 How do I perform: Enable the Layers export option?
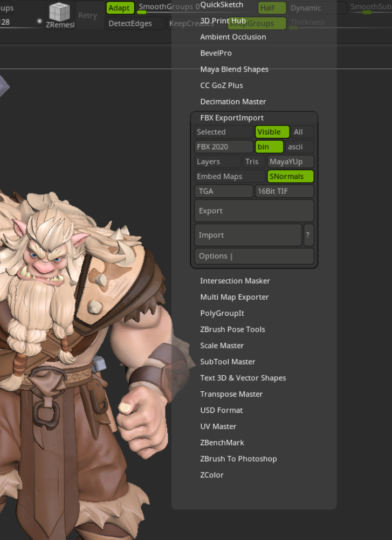218,162
